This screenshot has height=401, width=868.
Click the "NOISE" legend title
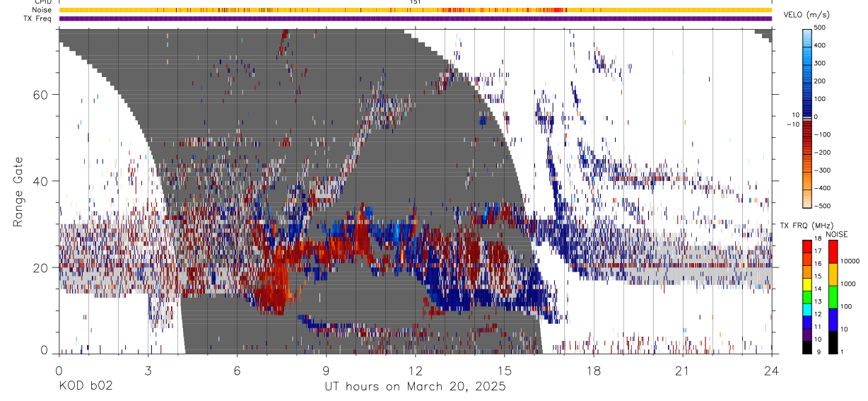click(836, 235)
